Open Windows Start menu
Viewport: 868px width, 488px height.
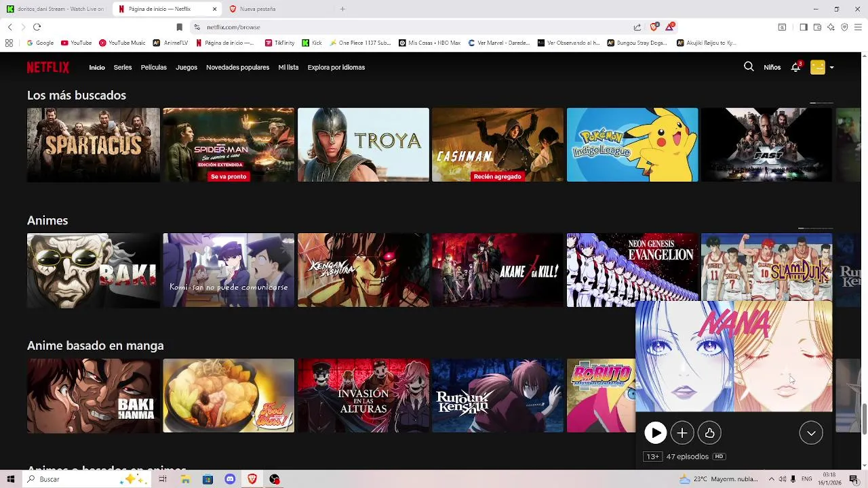coord(10,479)
